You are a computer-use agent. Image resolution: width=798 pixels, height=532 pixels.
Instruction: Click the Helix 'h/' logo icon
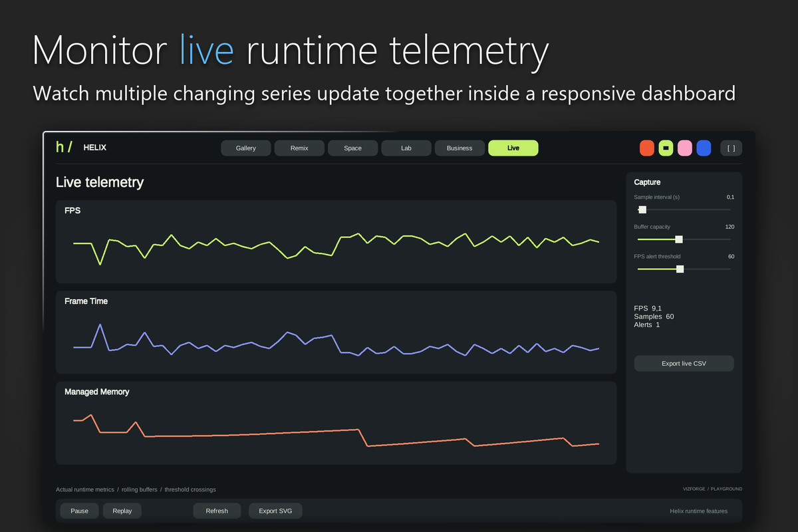click(64, 148)
